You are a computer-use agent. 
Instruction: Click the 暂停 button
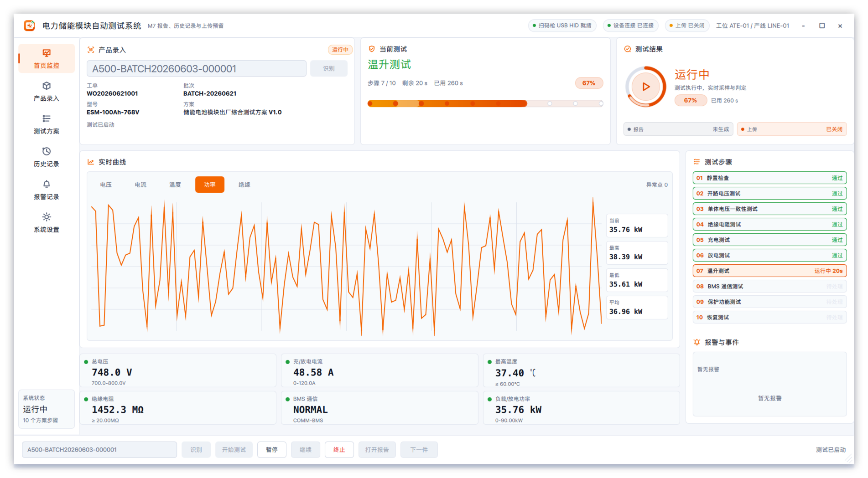(272, 450)
